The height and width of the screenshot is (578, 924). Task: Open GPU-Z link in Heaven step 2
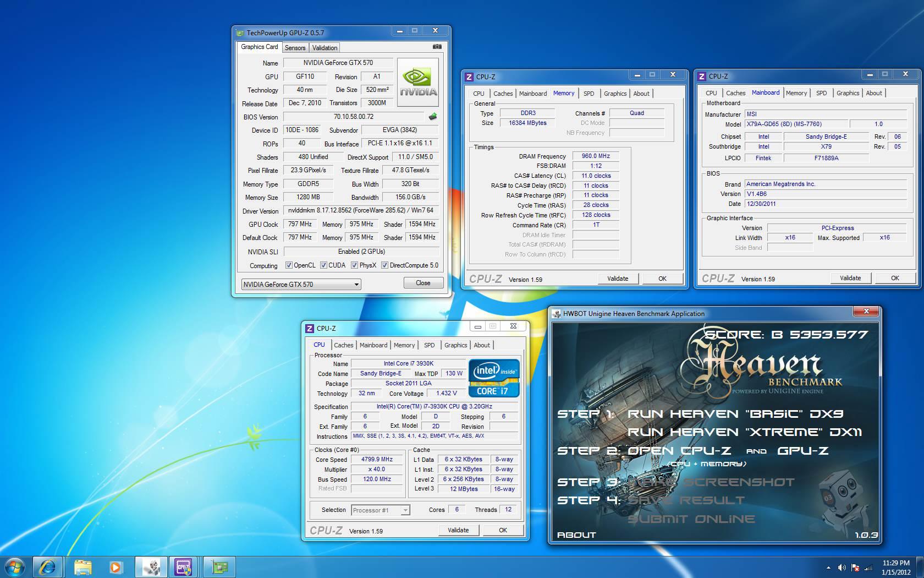pos(802,451)
